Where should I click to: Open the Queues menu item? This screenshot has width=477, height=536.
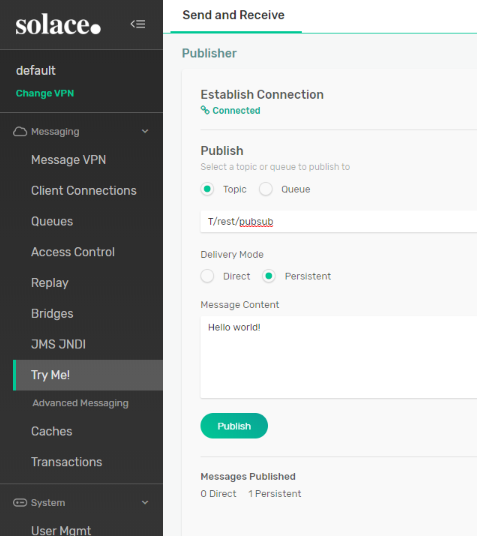tap(52, 221)
